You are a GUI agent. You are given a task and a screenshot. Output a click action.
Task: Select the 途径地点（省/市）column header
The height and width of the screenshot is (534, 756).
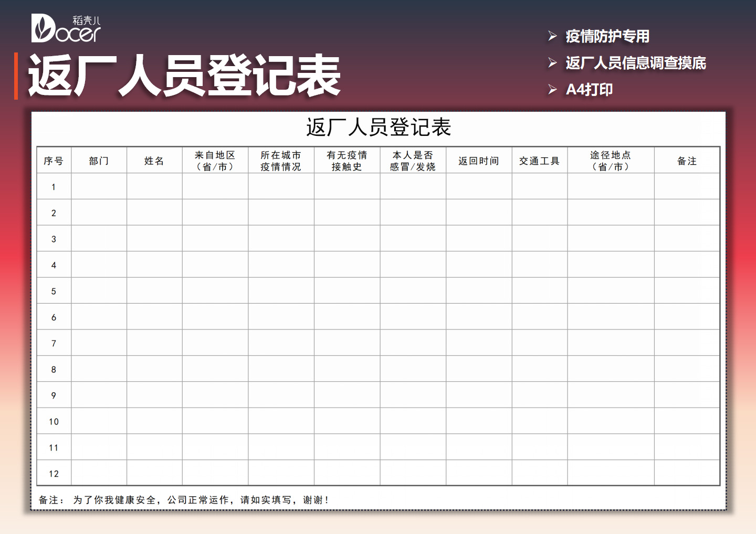pyautogui.click(x=611, y=160)
